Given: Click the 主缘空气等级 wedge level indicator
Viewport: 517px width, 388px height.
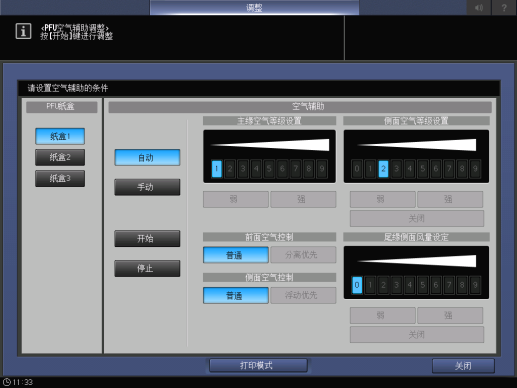Looking at the screenshot, I should click(270, 145).
